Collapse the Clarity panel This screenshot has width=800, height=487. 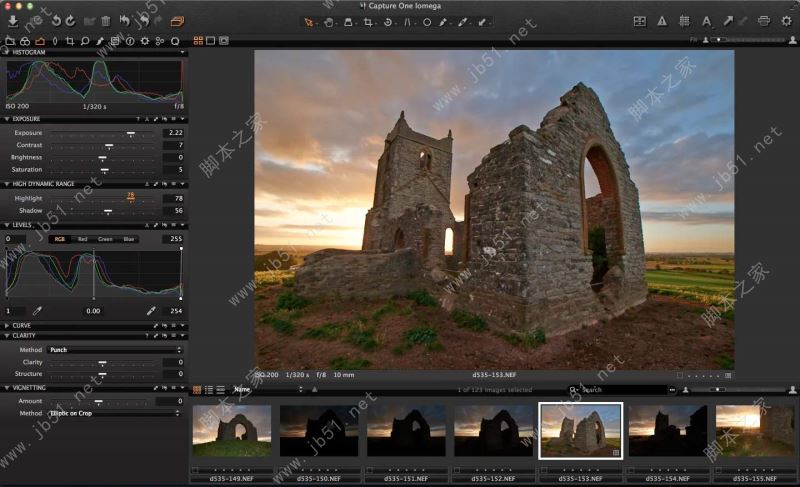click(7, 336)
